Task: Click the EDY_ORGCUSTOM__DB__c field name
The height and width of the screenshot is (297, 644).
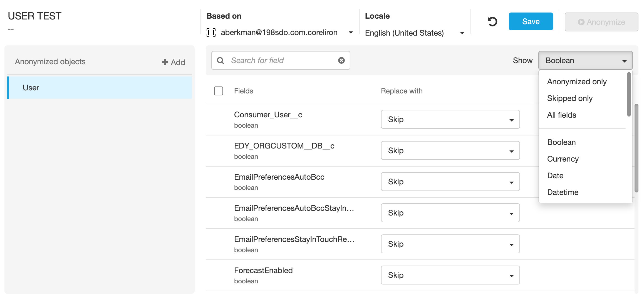Action: 284,146
